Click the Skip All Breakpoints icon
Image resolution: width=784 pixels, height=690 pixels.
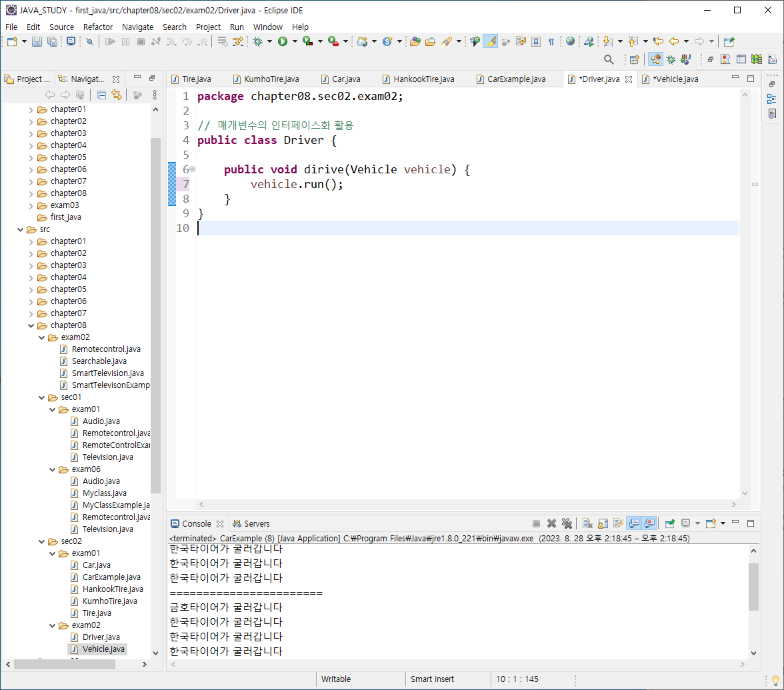point(89,41)
